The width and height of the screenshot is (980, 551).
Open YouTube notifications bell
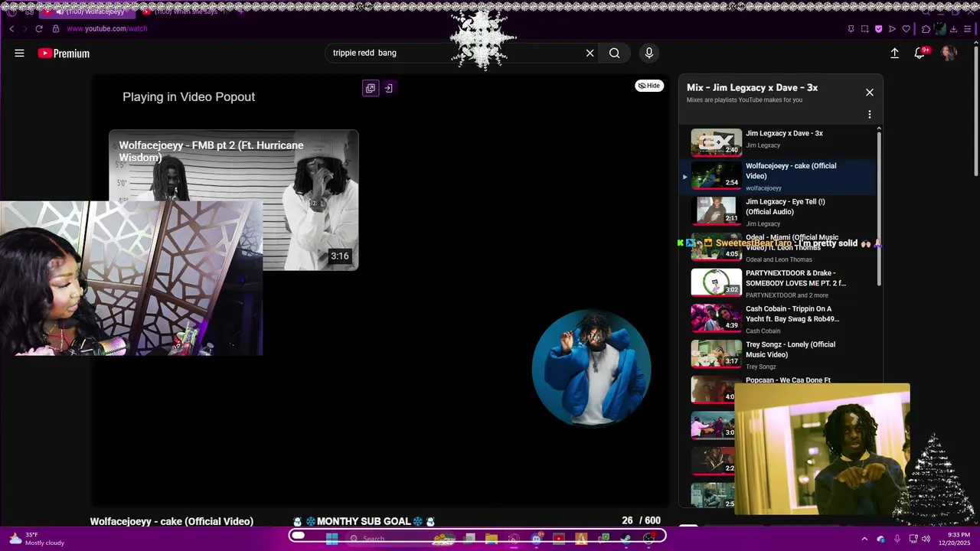[920, 53]
